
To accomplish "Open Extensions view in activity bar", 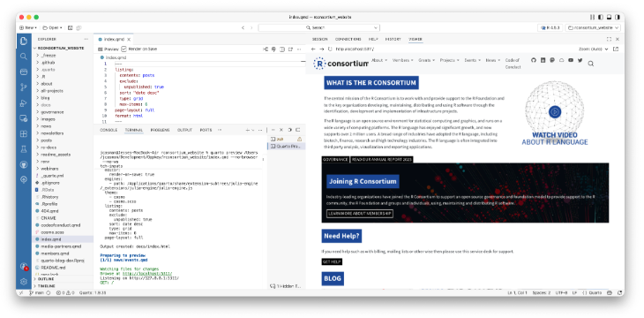I will pos(24,133).
